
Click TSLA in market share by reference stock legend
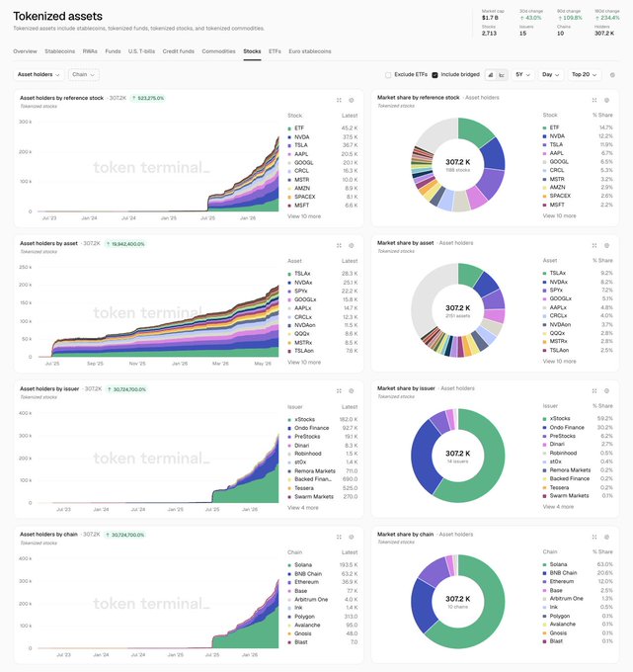556,145
